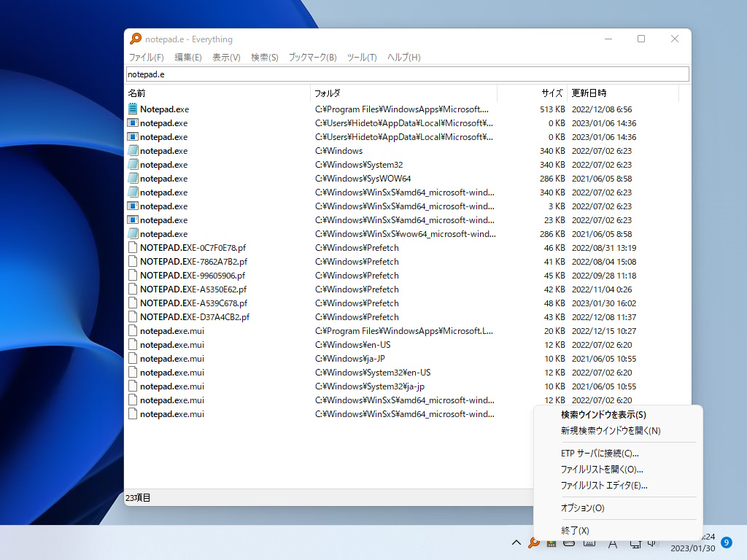Sort by the フォルダ column header
This screenshot has height=560, width=747.
[x=403, y=93]
